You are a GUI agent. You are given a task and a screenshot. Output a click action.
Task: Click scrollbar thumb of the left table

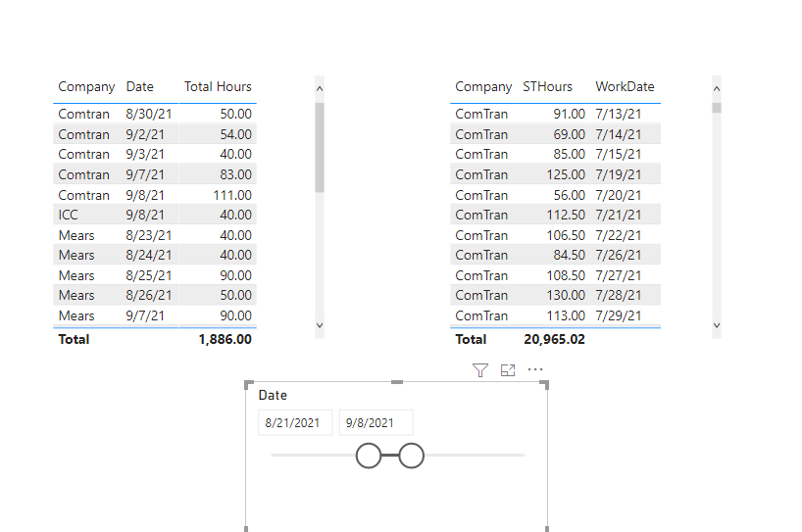[320, 147]
